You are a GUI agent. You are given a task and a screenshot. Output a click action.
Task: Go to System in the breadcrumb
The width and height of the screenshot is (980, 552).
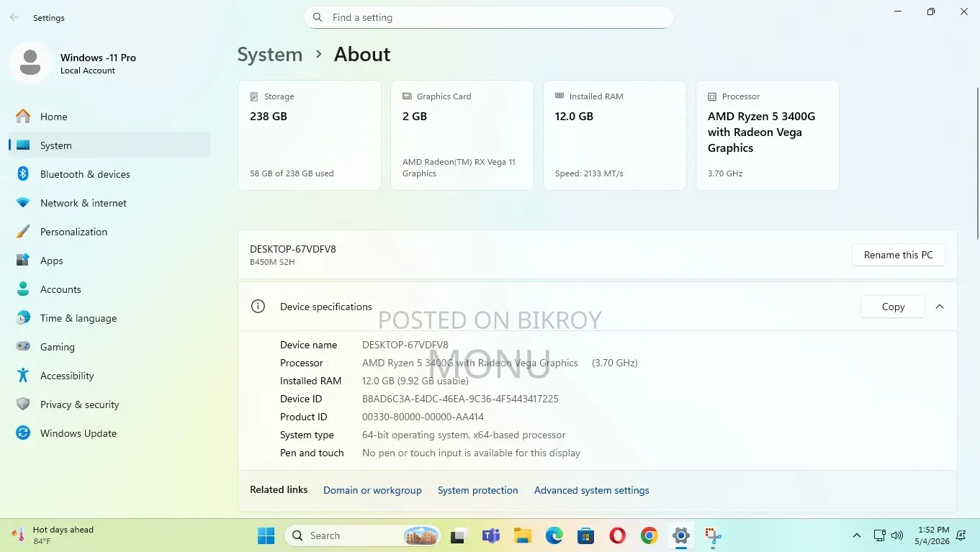coord(270,55)
